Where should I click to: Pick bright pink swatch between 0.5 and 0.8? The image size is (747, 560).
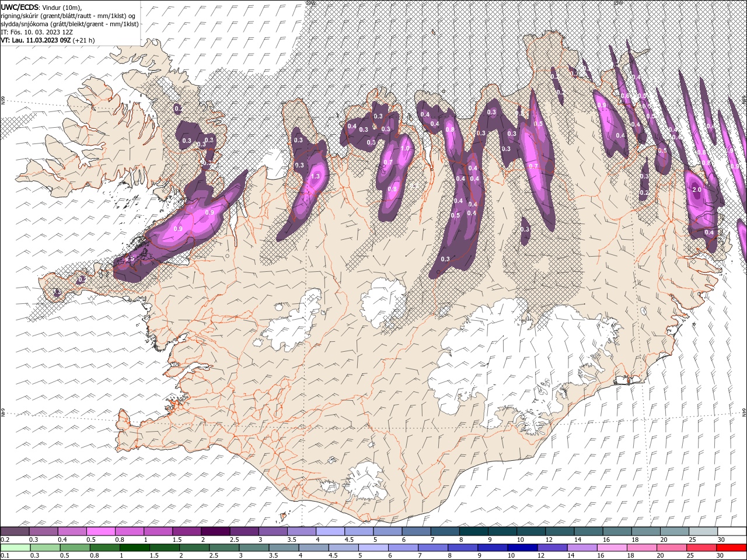pos(100,531)
